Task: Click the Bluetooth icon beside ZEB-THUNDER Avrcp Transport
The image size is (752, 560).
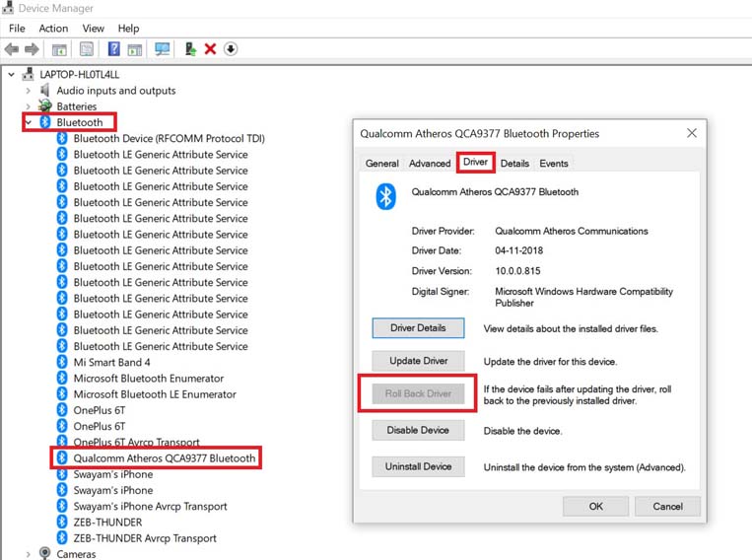Action: pyautogui.click(x=62, y=537)
